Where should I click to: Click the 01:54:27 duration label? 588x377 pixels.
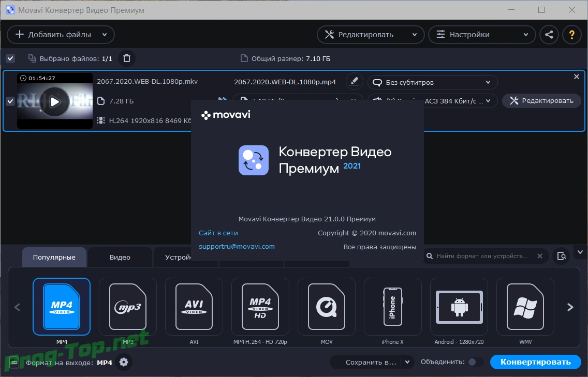point(41,78)
